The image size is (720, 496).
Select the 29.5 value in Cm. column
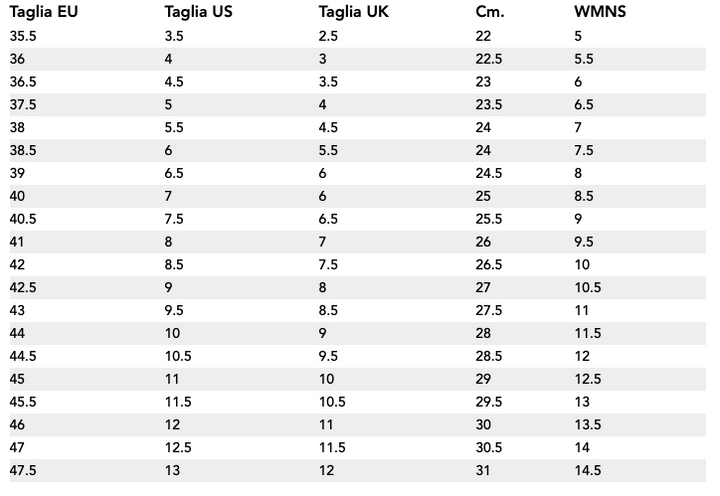[489, 402]
